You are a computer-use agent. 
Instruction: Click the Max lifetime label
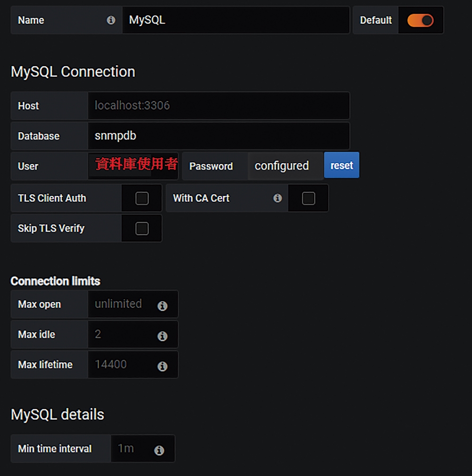pos(45,365)
